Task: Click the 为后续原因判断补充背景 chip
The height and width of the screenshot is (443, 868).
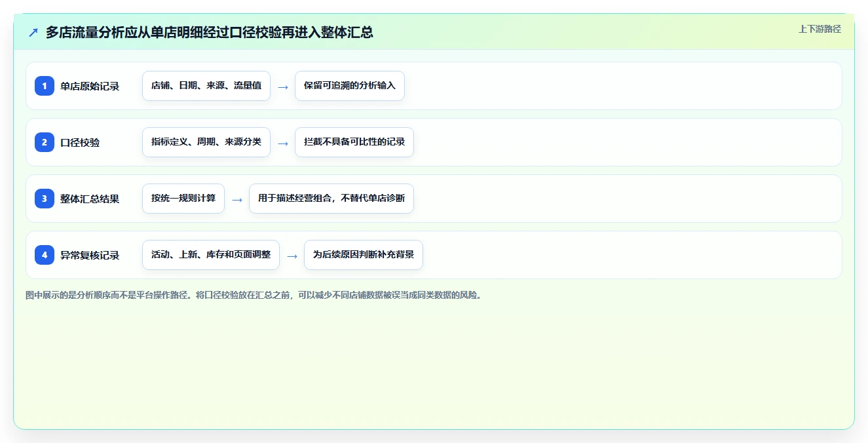Action: point(364,255)
